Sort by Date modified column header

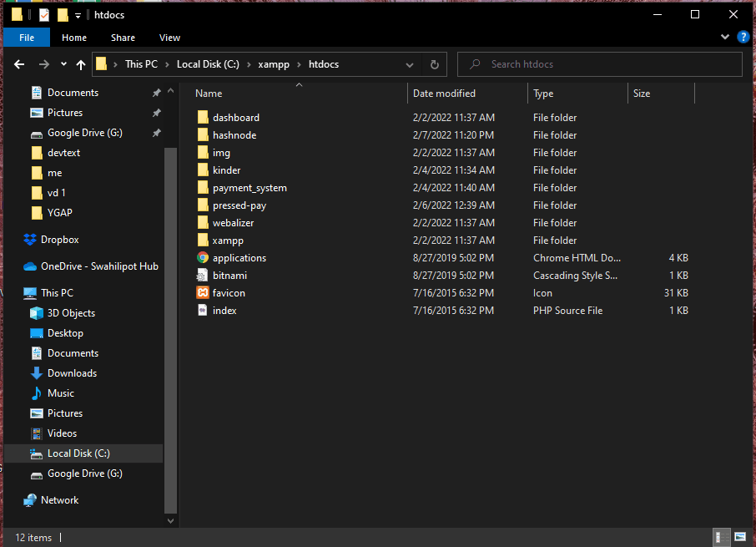(x=444, y=94)
